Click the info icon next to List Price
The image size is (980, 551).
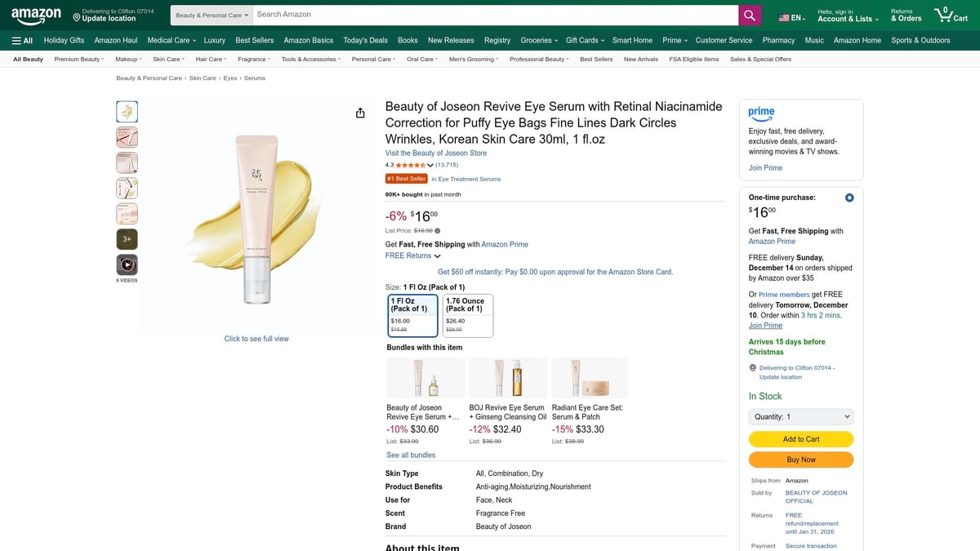[x=439, y=230]
